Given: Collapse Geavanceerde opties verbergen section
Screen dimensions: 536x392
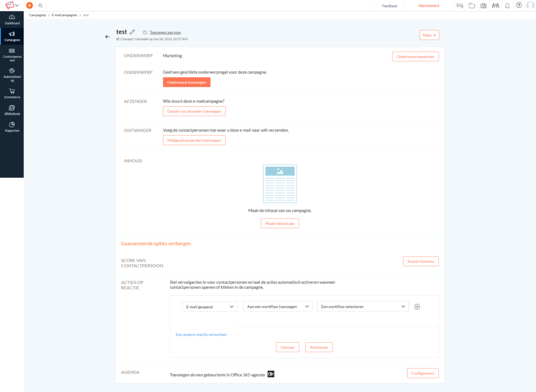Looking at the screenshot, I should [x=156, y=244].
